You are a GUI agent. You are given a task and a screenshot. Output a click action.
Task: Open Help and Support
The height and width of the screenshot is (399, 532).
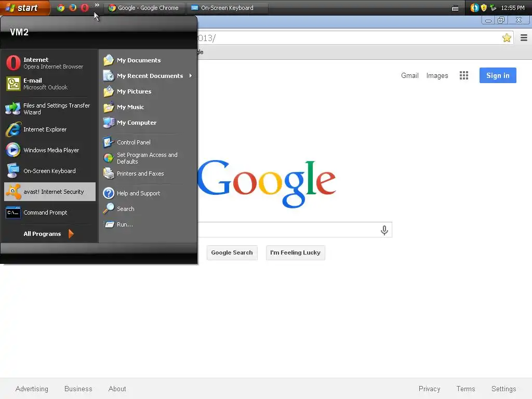(148, 193)
